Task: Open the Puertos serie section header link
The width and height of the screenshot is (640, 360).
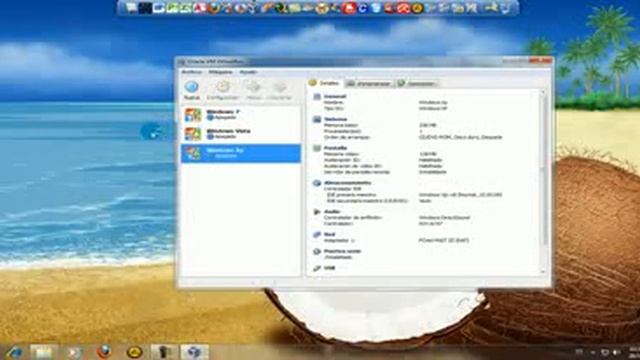Action: click(x=342, y=251)
